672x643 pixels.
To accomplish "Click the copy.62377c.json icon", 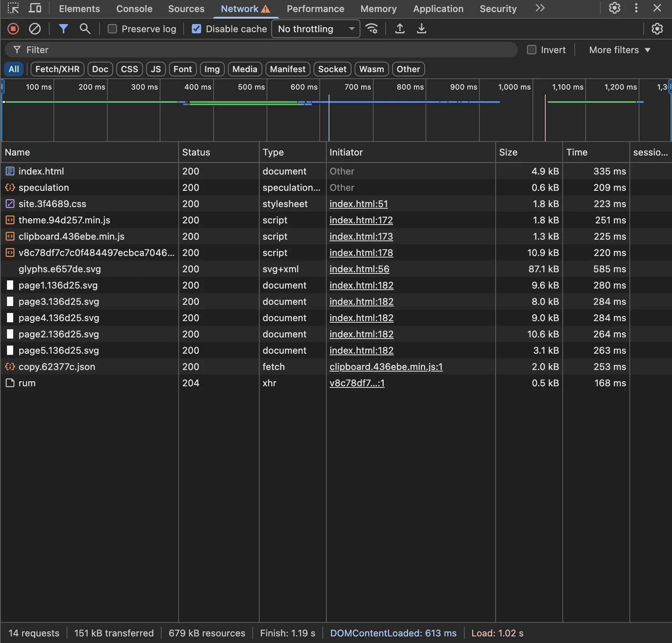I will [x=10, y=366].
